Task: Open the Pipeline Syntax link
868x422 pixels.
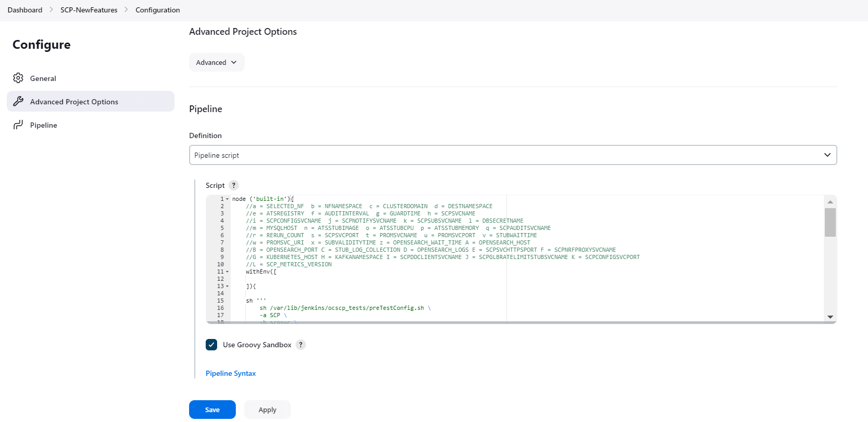Action: click(x=231, y=373)
